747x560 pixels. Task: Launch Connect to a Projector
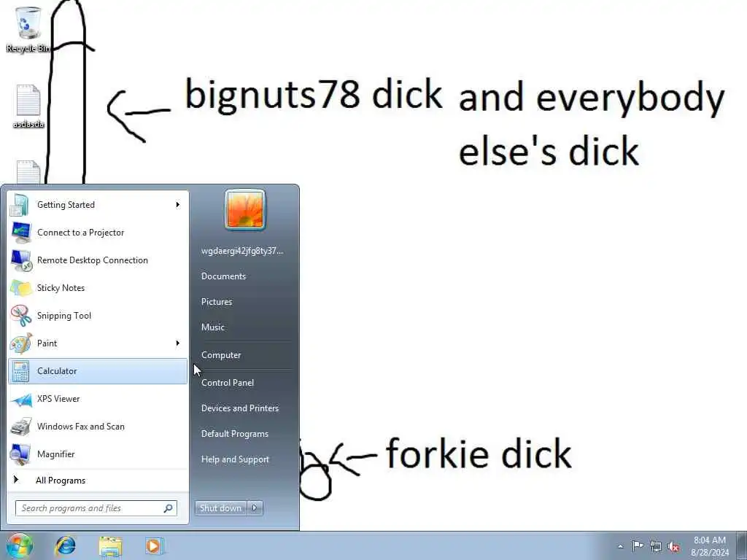coord(98,233)
